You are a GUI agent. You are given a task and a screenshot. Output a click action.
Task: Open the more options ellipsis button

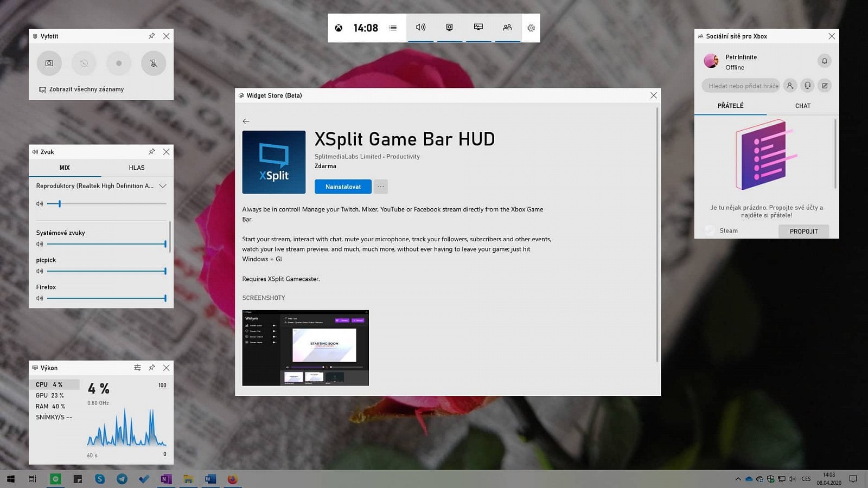click(x=381, y=187)
